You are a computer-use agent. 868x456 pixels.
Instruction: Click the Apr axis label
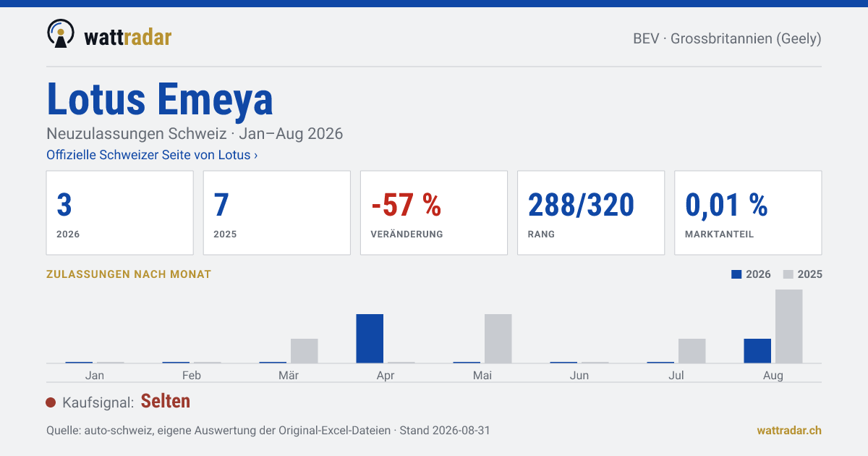coord(386,375)
